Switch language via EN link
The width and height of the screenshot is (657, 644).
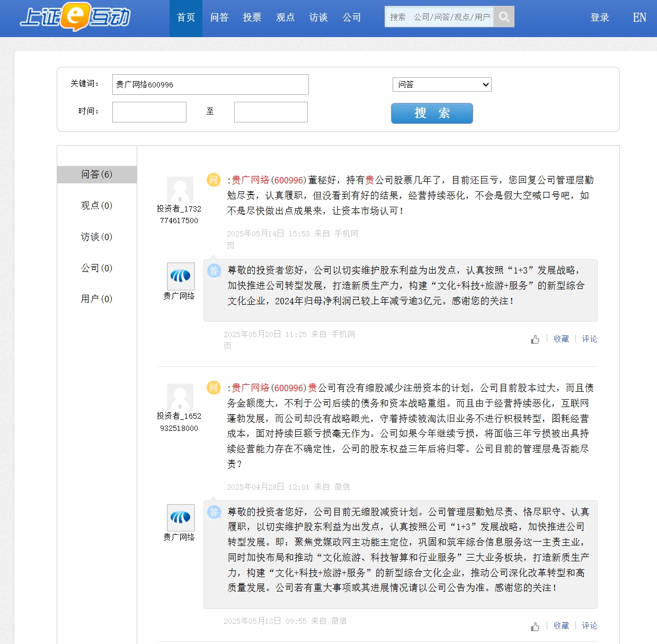[x=640, y=18]
